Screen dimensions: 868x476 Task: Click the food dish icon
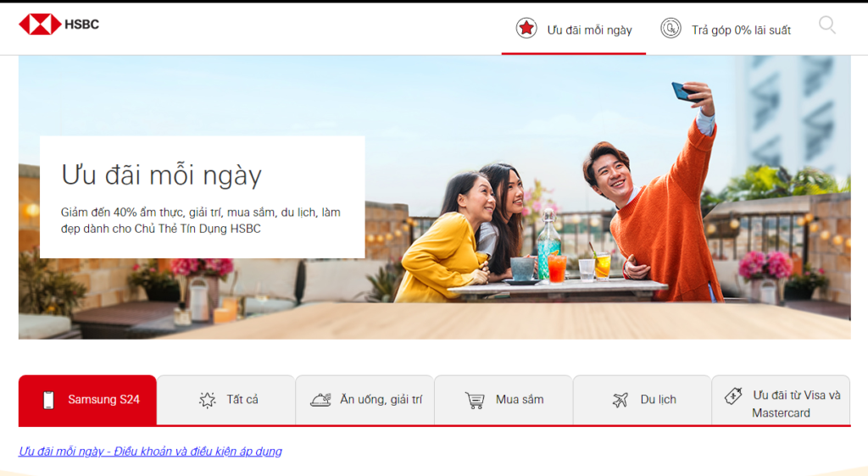[320, 400]
